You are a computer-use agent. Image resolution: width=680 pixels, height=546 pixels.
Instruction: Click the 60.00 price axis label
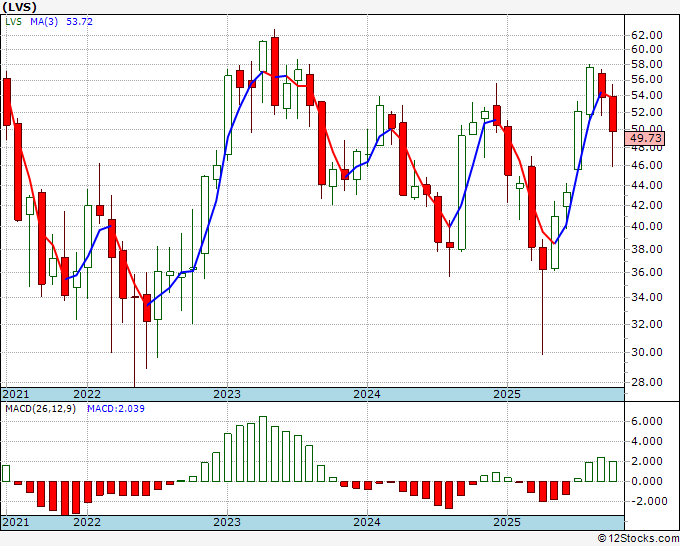pos(647,49)
